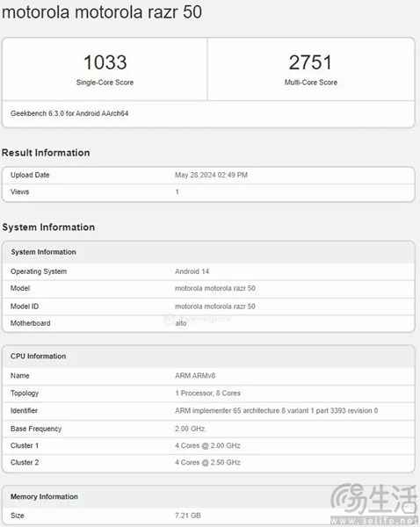Select the Model row value 'motorola motorola razr 50'
Screen dimensions: 420x527
point(215,288)
